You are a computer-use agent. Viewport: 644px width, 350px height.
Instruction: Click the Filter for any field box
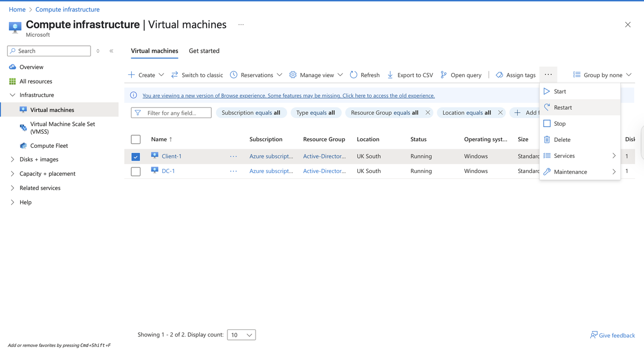[x=171, y=113]
